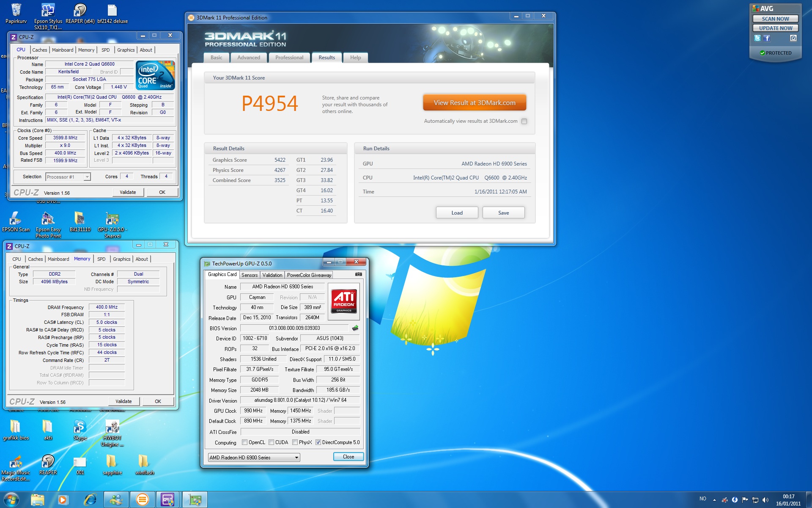Viewport: 812px width, 508px height.
Task: Click OK in the bottom CPU-Z Memory window
Action: (x=158, y=401)
